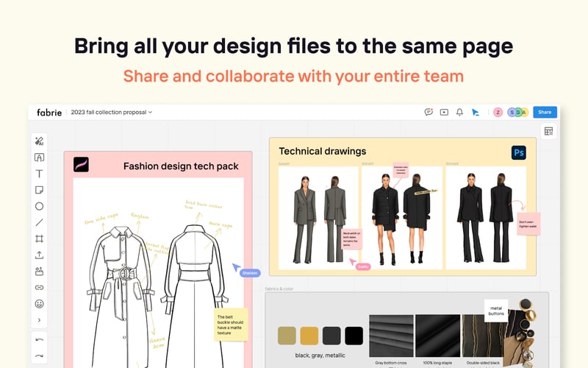Open notifications bell
The height and width of the screenshot is (368, 588).
tap(459, 112)
